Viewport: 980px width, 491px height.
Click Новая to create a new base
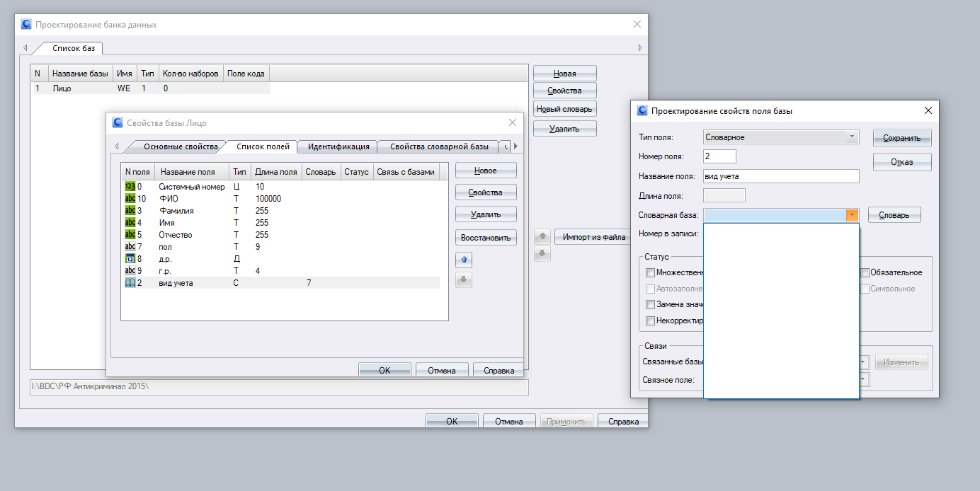click(565, 74)
